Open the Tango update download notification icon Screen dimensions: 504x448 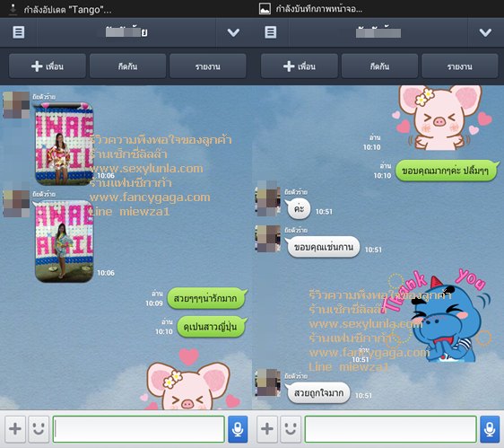[13, 9]
